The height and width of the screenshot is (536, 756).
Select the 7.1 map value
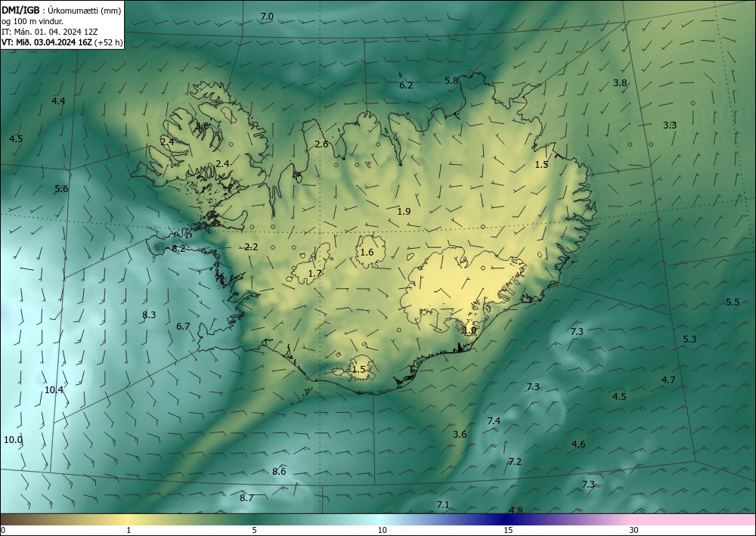(x=443, y=505)
